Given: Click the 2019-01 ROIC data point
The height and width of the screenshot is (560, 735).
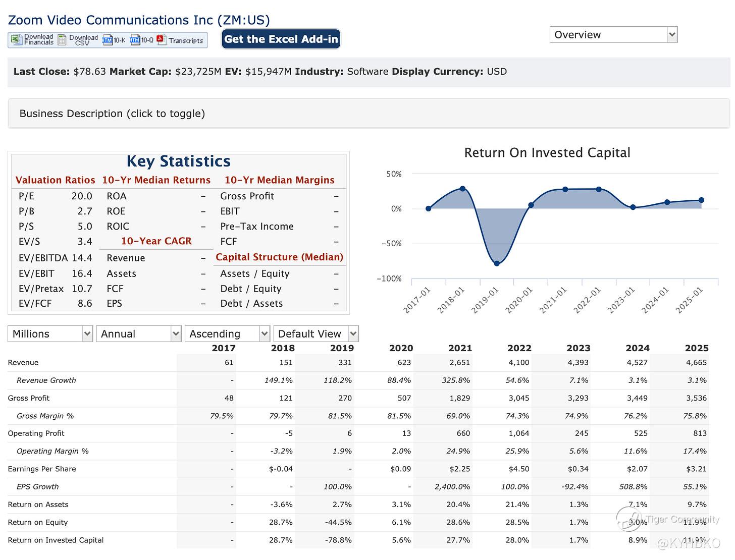Looking at the screenshot, I should pos(497,263).
